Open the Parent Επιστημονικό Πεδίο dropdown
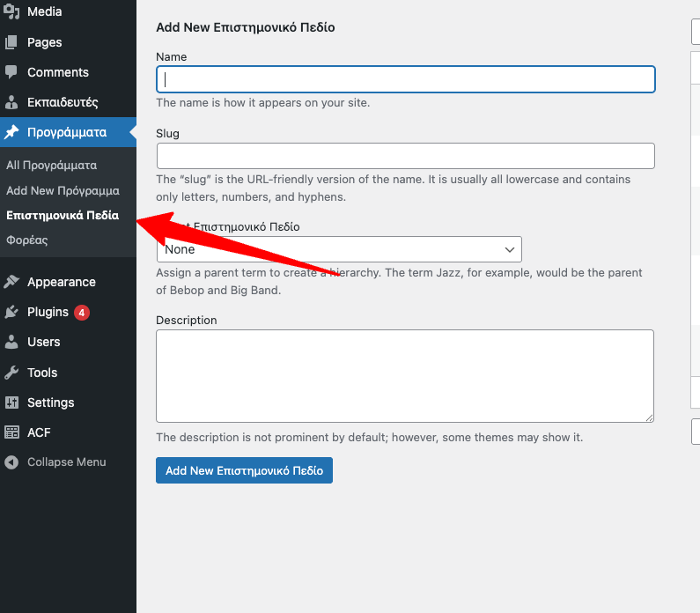700x613 pixels. pyautogui.click(x=339, y=249)
